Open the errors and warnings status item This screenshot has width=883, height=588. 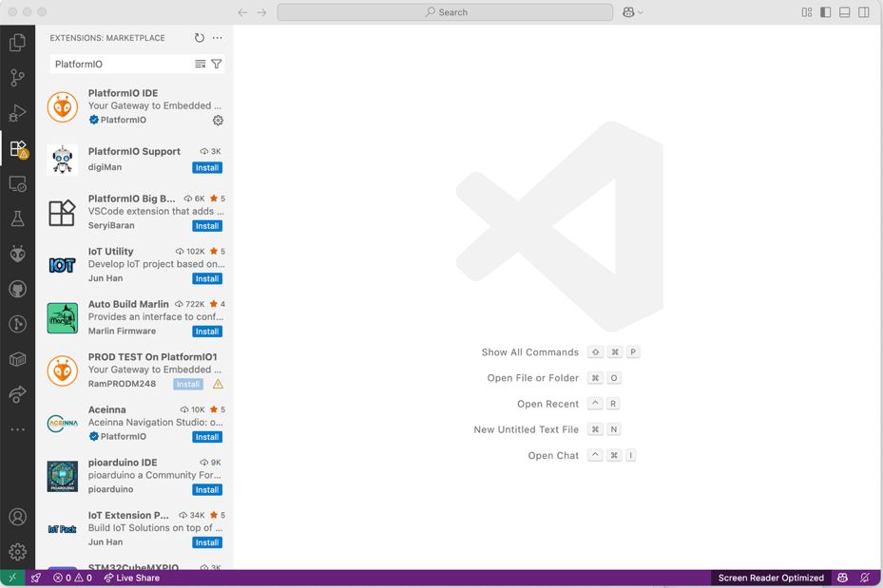pos(72,578)
